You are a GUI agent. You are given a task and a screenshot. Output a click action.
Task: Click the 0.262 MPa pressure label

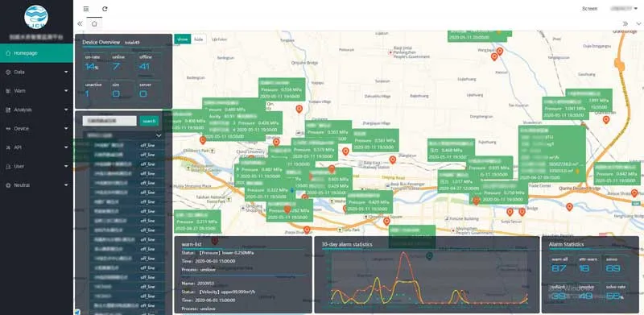click(290, 210)
